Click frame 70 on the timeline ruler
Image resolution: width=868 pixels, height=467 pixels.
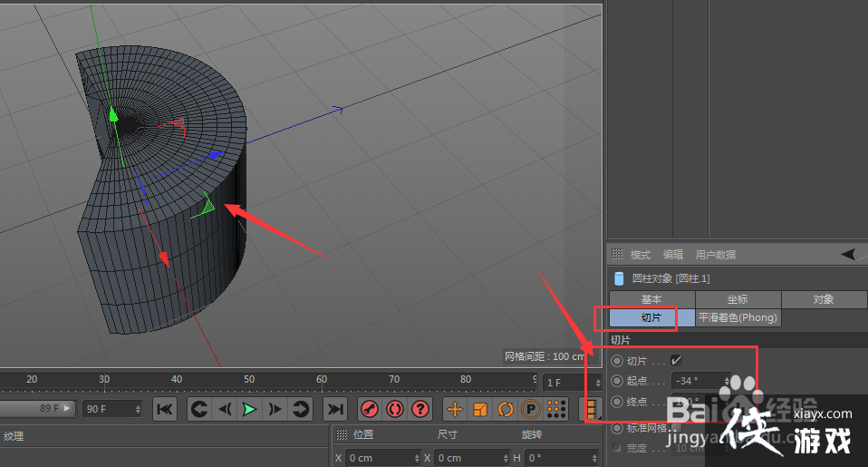394,379
